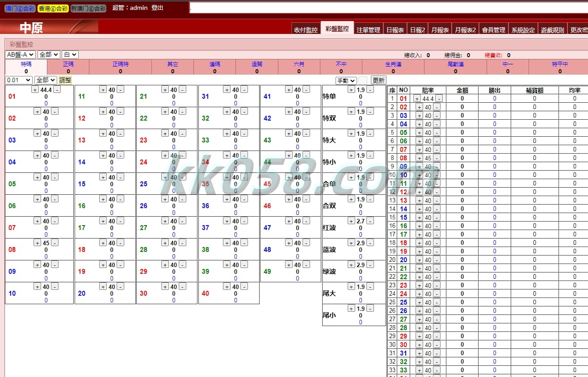
Task: Increase odds for 红波
Action: point(352,221)
